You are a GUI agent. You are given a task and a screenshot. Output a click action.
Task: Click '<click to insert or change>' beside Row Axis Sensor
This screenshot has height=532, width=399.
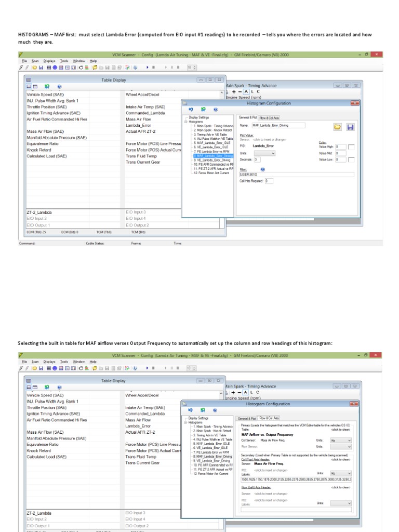[271, 494]
